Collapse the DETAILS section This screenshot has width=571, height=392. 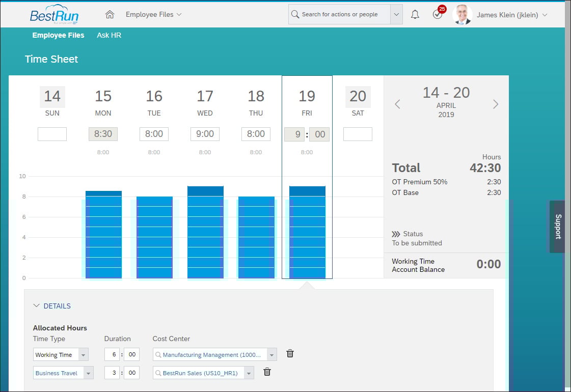click(36, 306)
